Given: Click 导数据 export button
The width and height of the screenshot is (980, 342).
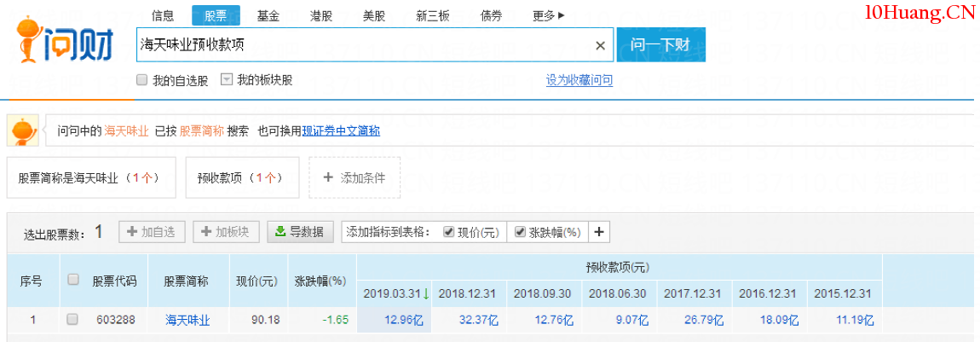Looking at the screenshot, I should tap(300, 232).
